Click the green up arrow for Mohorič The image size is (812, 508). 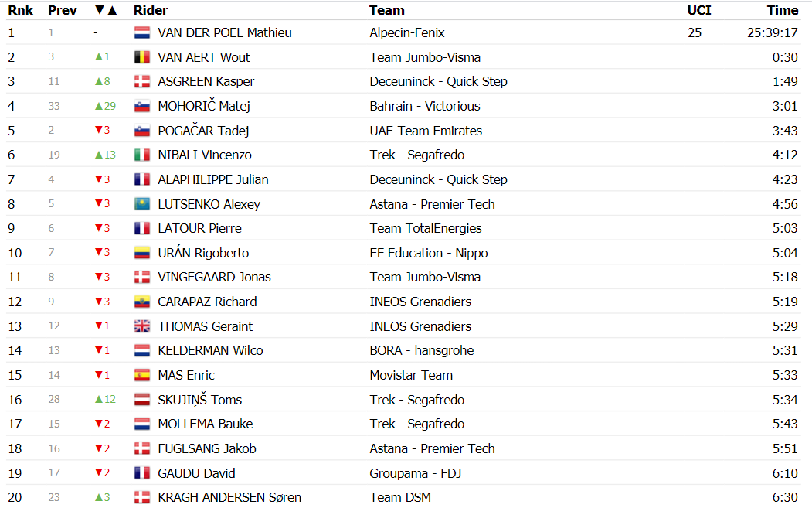[x=99, y=106]
